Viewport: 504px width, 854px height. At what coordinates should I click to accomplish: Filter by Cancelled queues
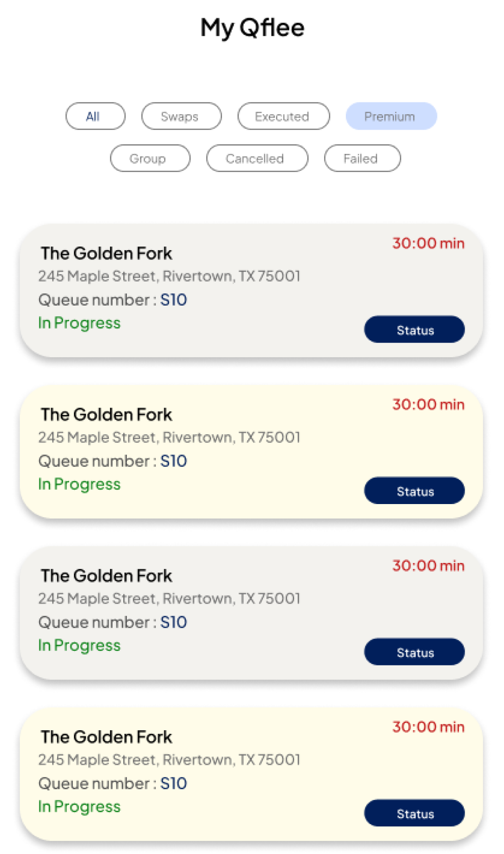(x=257, y=159)
